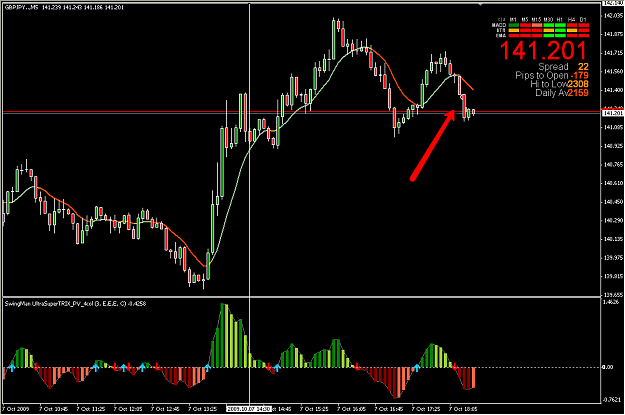Select the H4 timeframe column header
Viewport: 625px width, 415px height.
click(x=572, y=19)
